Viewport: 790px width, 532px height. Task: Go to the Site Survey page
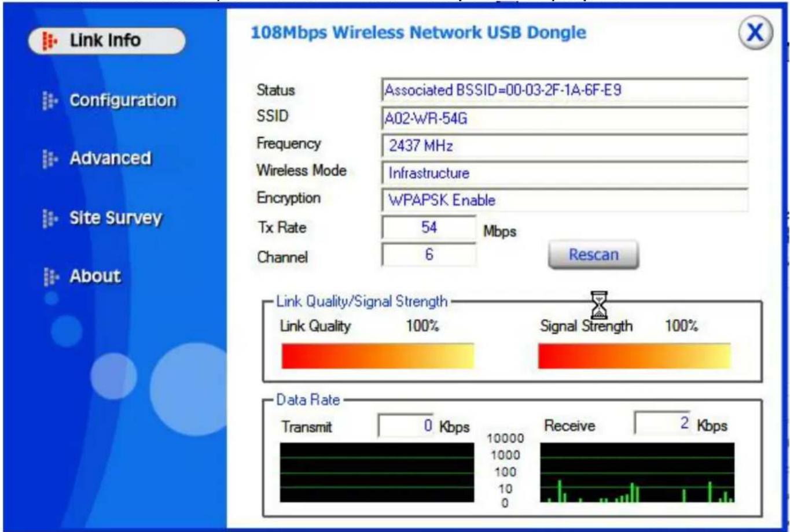click(116, 218)
